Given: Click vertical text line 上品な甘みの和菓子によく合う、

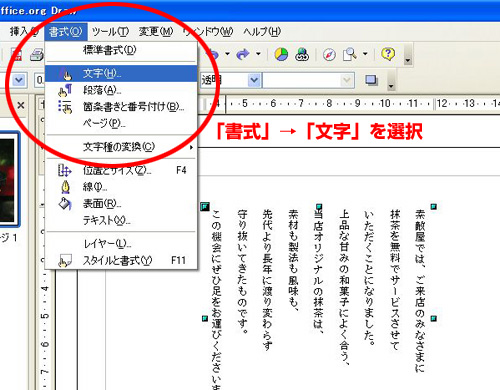Looking at the screenshot, I should coord(344,287).
